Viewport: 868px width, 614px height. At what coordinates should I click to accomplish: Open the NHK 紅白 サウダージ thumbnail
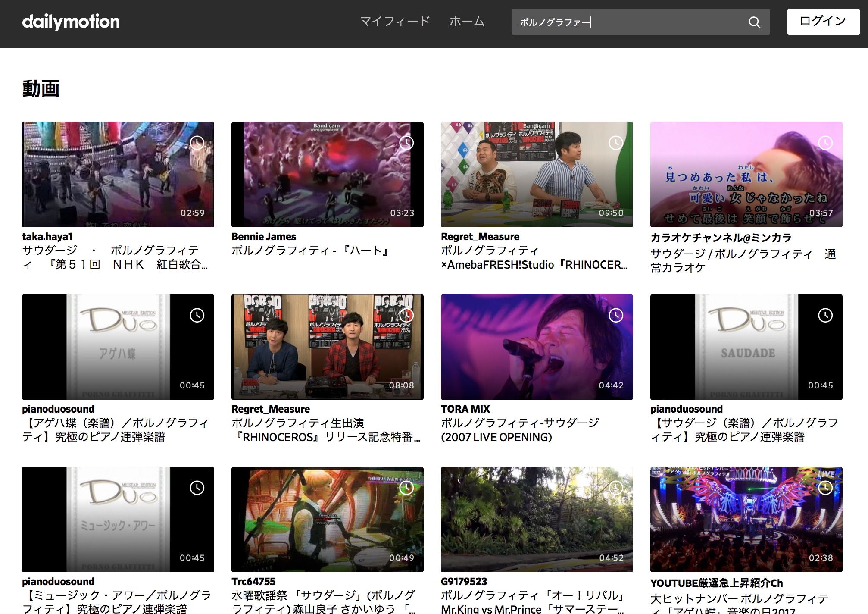(x=118, y=174)
